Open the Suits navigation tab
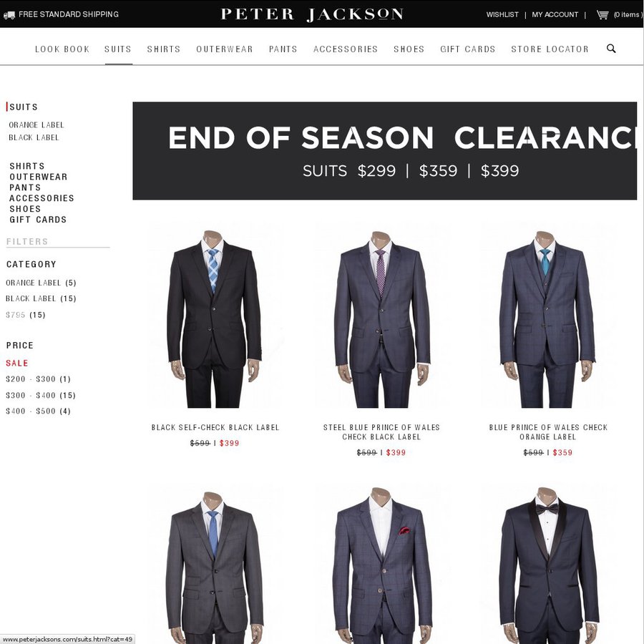 [x=118, y=49]
